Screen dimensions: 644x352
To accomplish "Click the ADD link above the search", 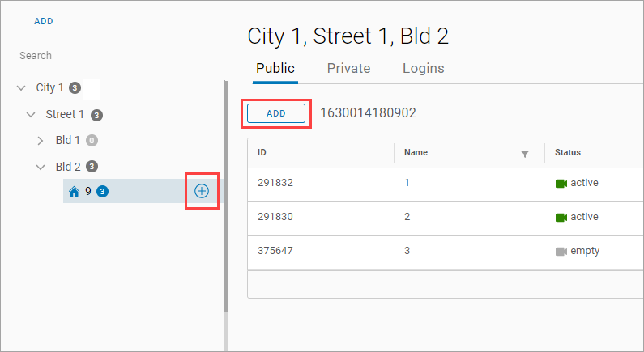I will (44, 21).
